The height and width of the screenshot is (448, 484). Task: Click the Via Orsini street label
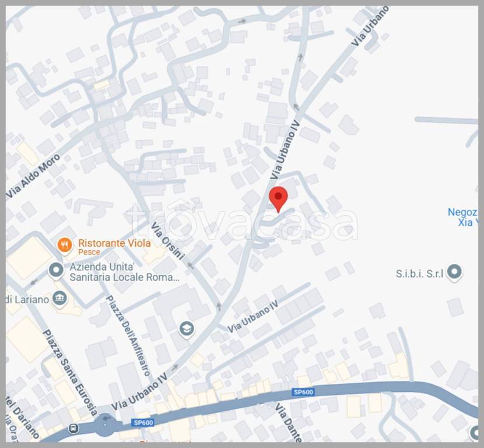tap(168, 240)
